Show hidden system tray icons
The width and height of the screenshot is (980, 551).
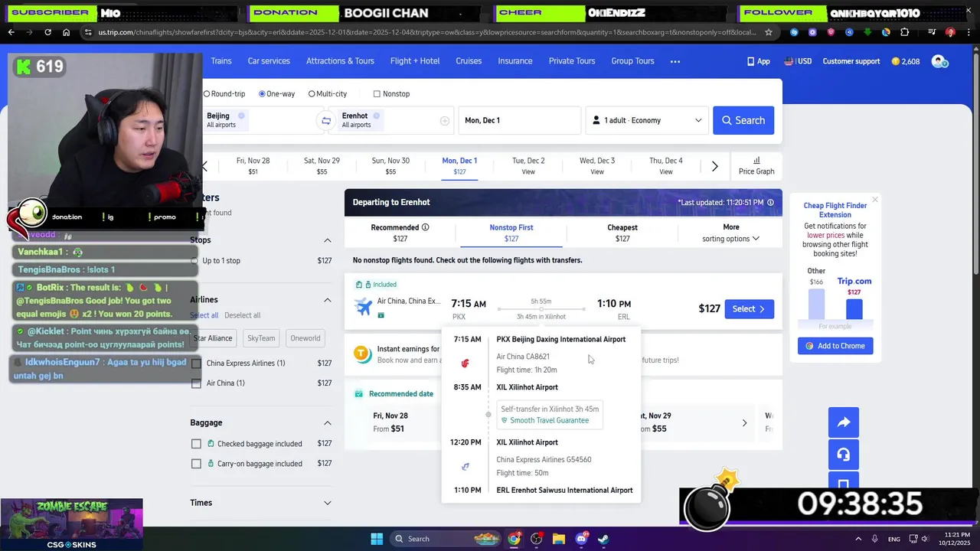point(858,539)
